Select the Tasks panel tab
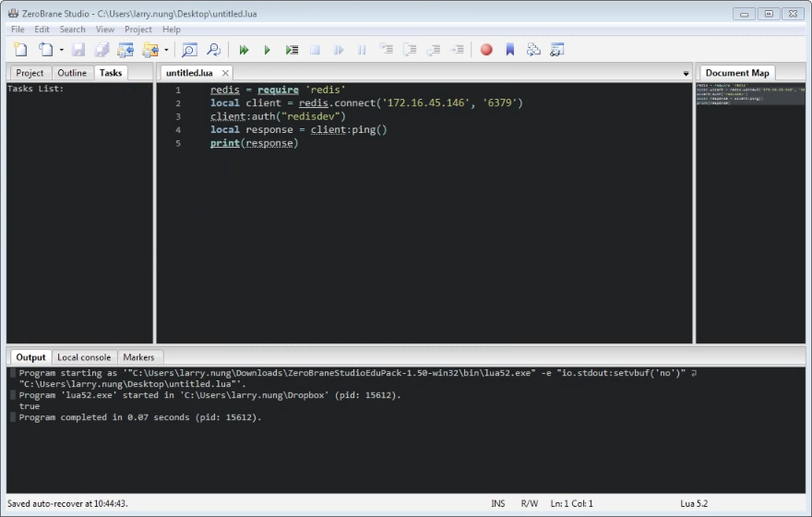Viewport: 812px width, 517px height. pyautogui.click(x=111, y=73)
